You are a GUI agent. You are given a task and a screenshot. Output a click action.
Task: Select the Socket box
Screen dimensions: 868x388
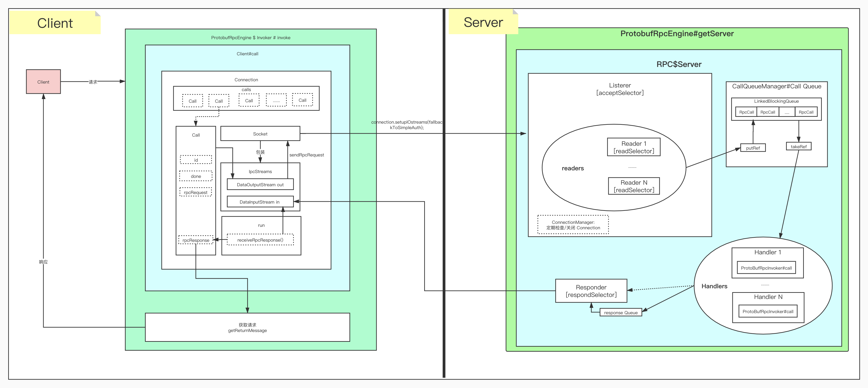(260, 134)
